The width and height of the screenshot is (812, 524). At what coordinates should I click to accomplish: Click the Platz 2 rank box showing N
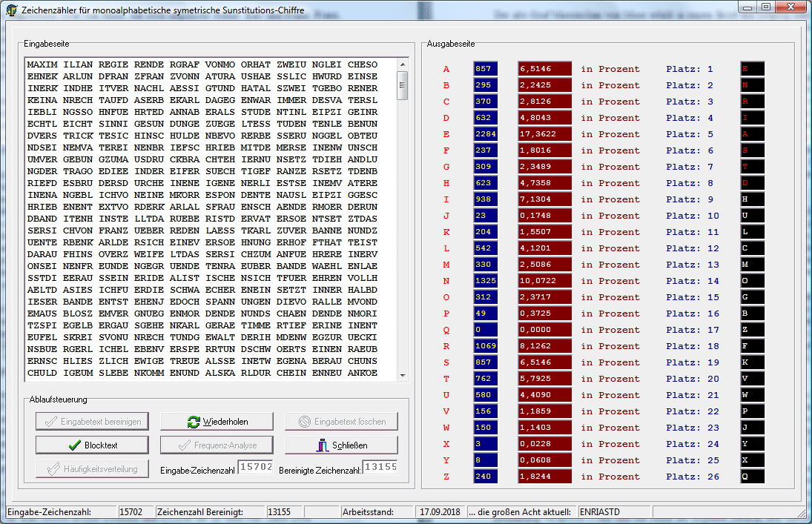coord(753,85)
